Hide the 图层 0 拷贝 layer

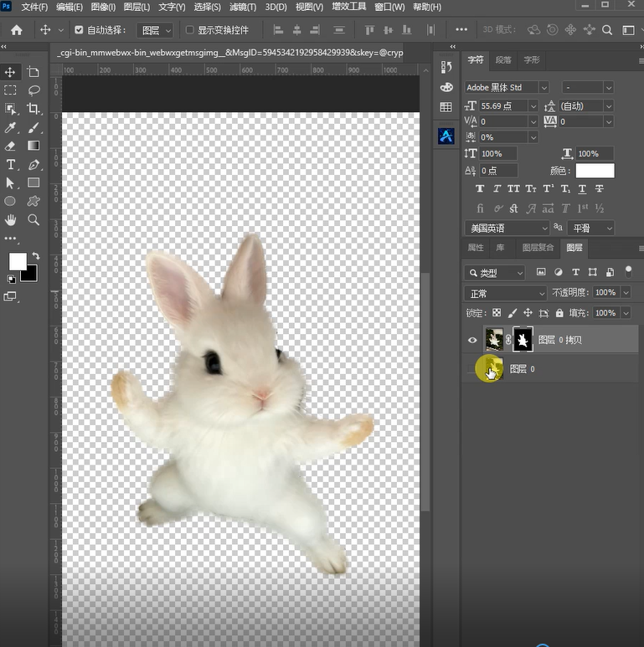pyautogui.click(x=472, y=340)
